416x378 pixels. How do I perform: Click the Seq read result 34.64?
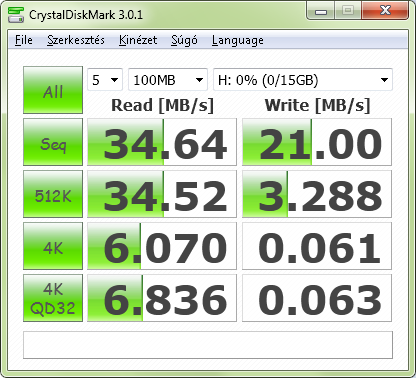click(x=162, y=142)
